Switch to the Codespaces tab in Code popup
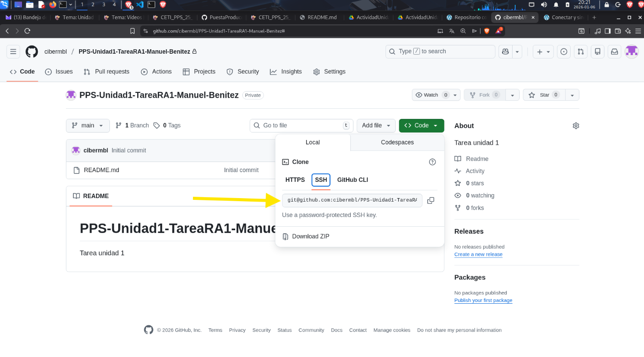 [x=397, y=142]
